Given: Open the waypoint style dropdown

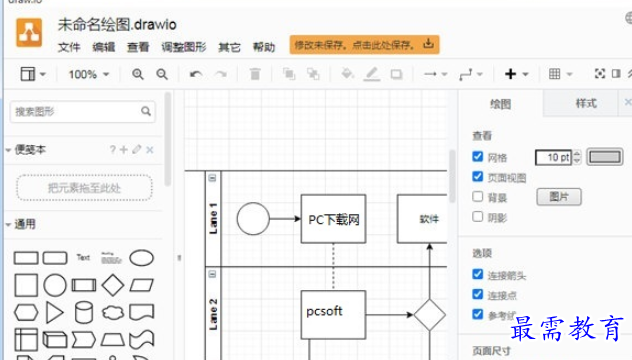Looking at the screenshot, I should tap(471, 74).
